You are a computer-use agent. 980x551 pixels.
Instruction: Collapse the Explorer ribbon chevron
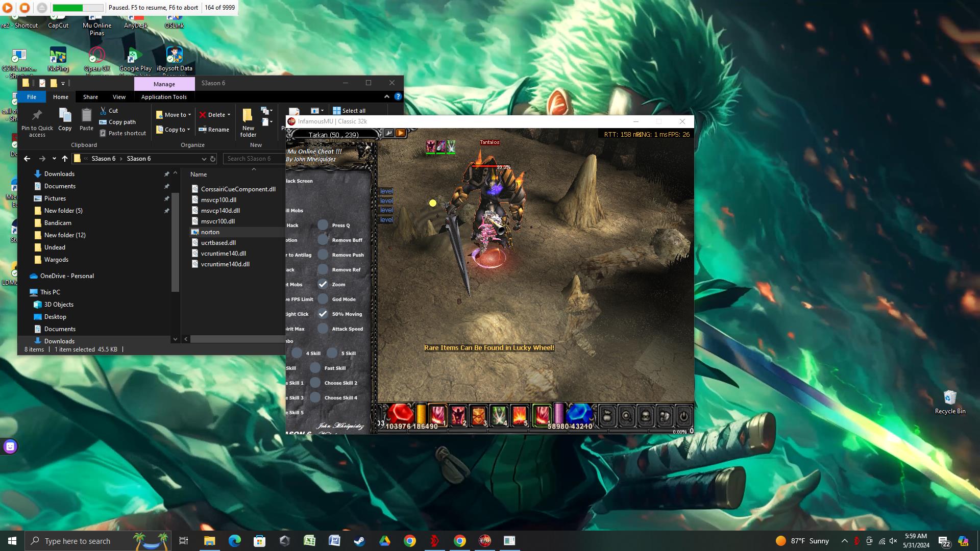pos(386,96)
